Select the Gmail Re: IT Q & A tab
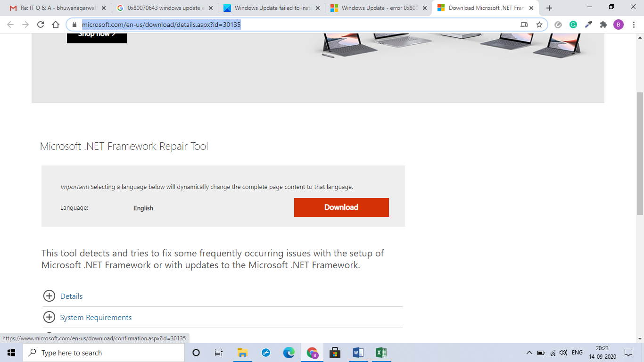The image size is (644, 362). 57,8
